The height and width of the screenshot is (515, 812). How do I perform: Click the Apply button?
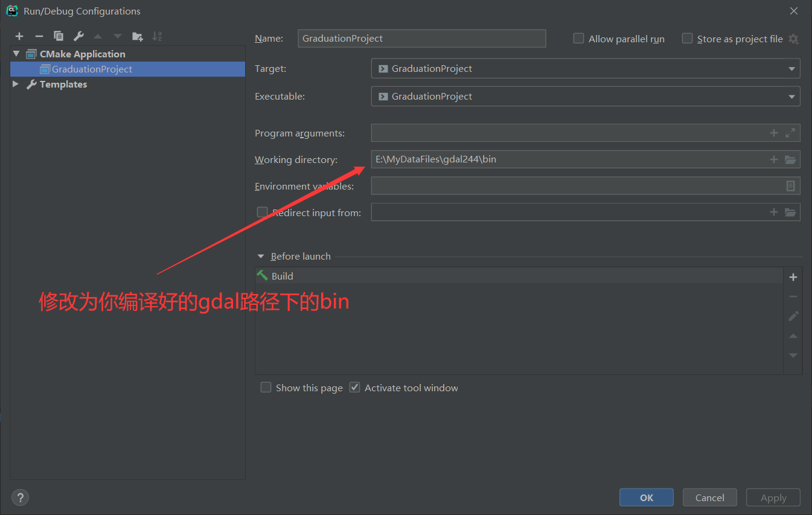(773, 497)
